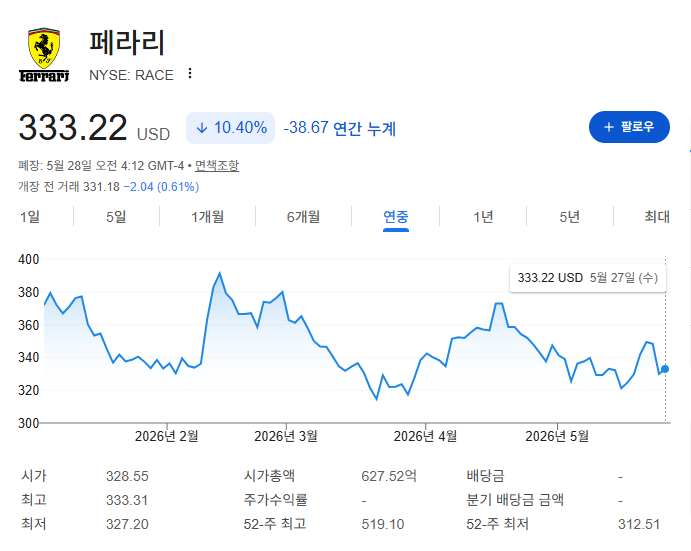This screenshot has width=691, height=551.
Task: Click the down-arrow 10.40% change badge
Action: tap(230, 128)
